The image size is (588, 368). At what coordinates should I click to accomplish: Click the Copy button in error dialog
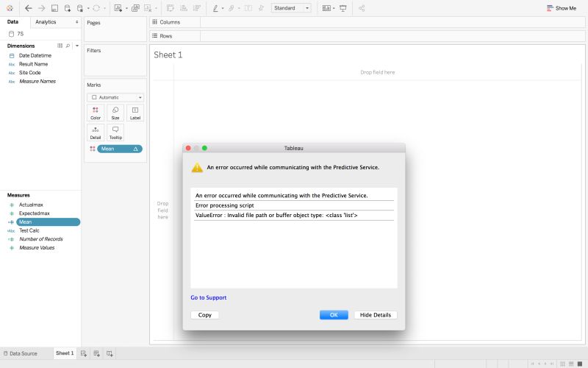tap(205, 315)
